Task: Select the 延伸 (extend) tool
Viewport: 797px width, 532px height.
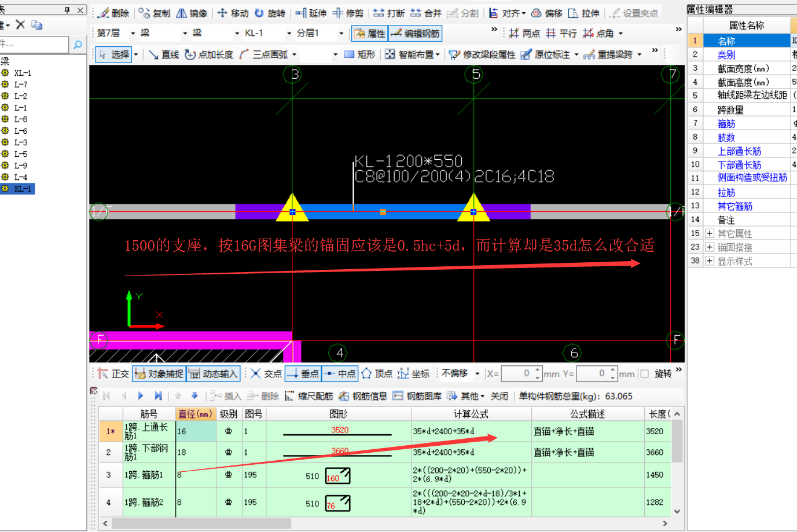Action: click(x=311, y=13)
